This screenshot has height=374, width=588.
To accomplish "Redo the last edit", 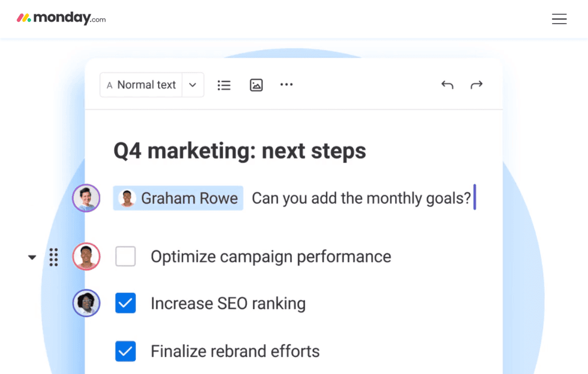I will pos(477,85).
